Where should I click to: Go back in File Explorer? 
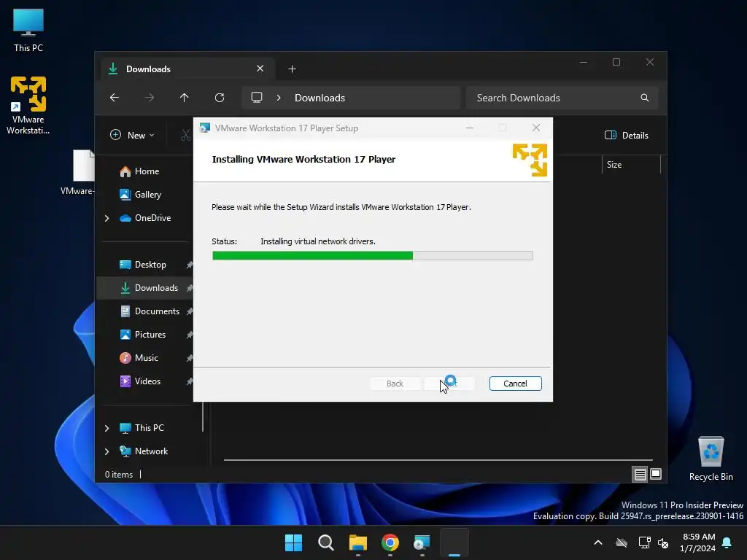click(x=115, y=98)
